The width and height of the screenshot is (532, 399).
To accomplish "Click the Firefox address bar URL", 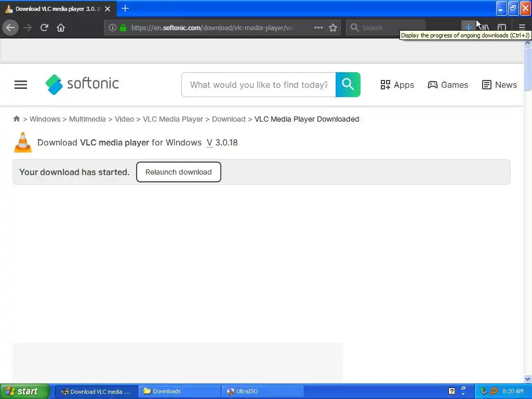I will pyautogui.click(x=212, y=28).
